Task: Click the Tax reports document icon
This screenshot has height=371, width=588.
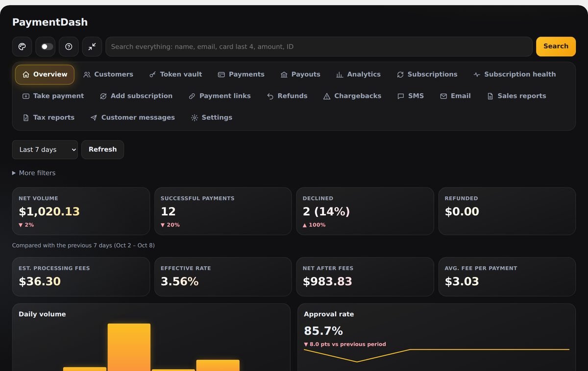Action: point(26,118)
